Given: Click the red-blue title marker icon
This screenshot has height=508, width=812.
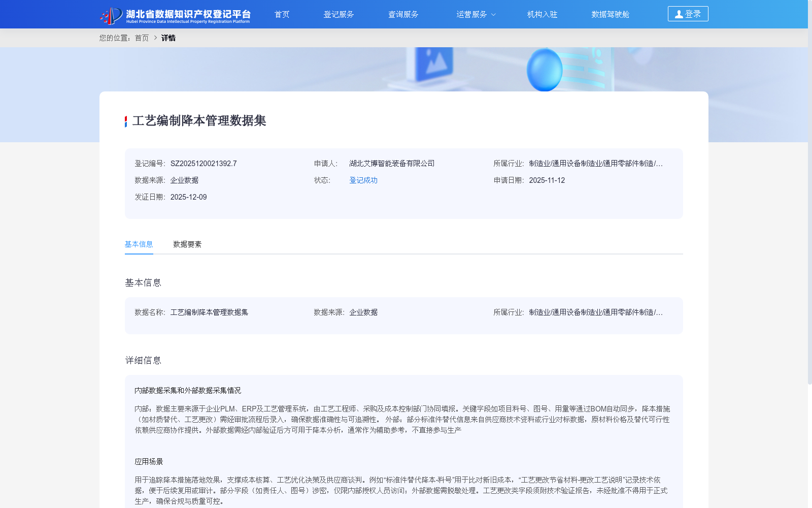Looking at the screenshot, I should pos(126,121).
